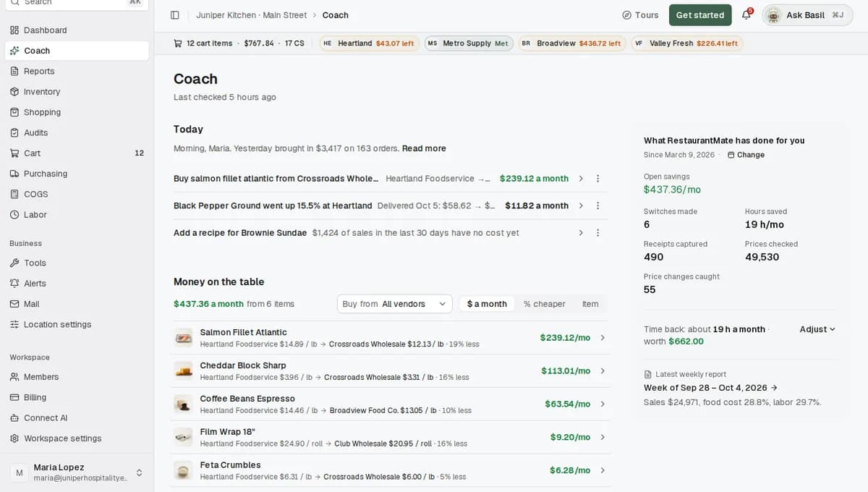
Task: Open more options for Black Pepper alert
Action: (597, 205)
